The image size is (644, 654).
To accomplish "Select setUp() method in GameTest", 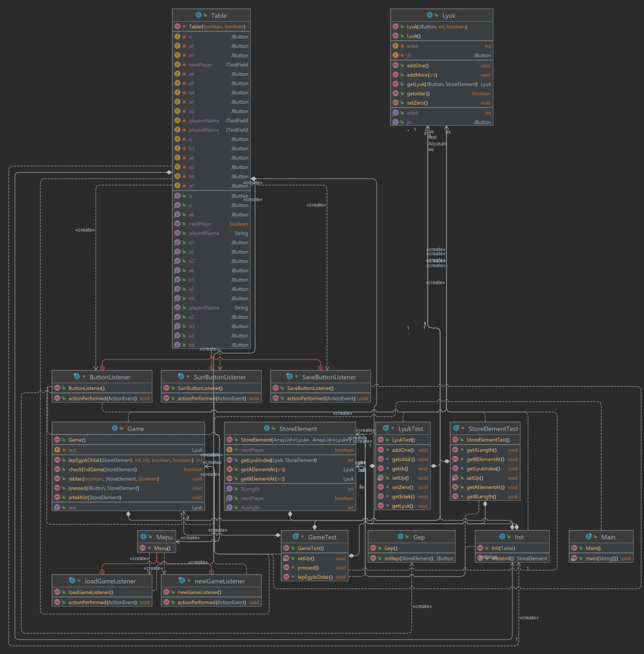I will (x=315, y=558).
